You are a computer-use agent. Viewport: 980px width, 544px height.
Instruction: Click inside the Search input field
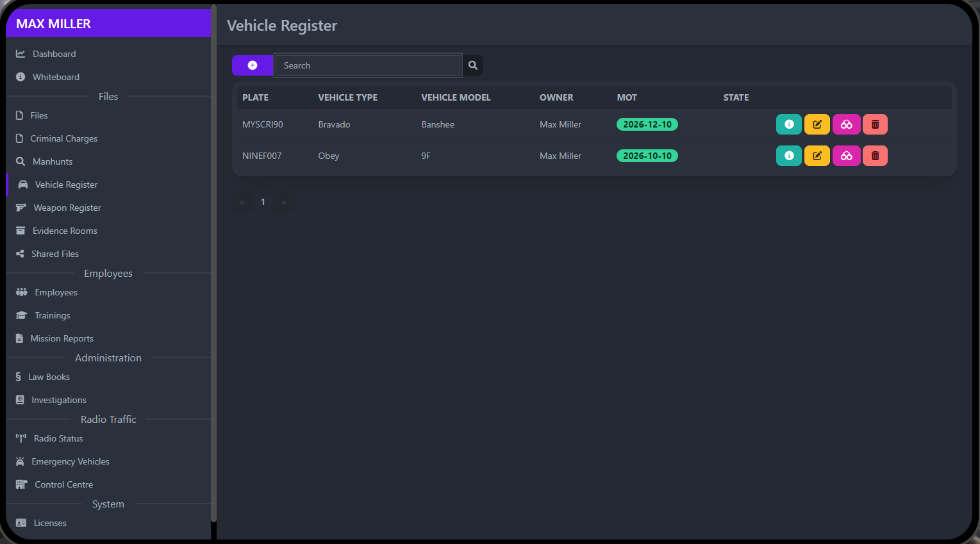pos(367,65)
